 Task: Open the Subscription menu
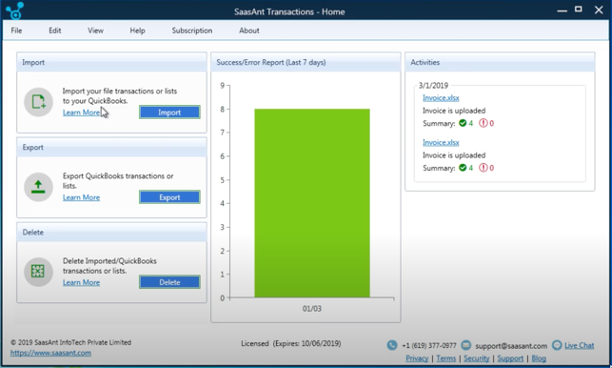192,30
